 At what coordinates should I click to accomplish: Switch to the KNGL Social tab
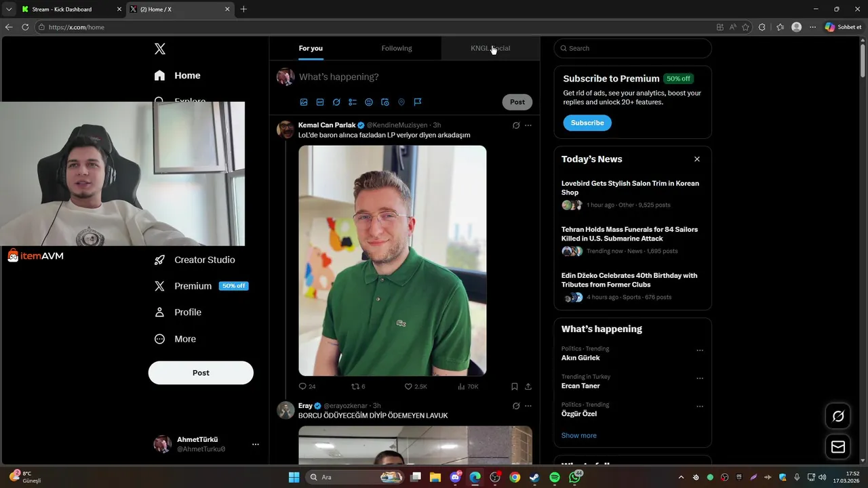[x=490, y=48]
